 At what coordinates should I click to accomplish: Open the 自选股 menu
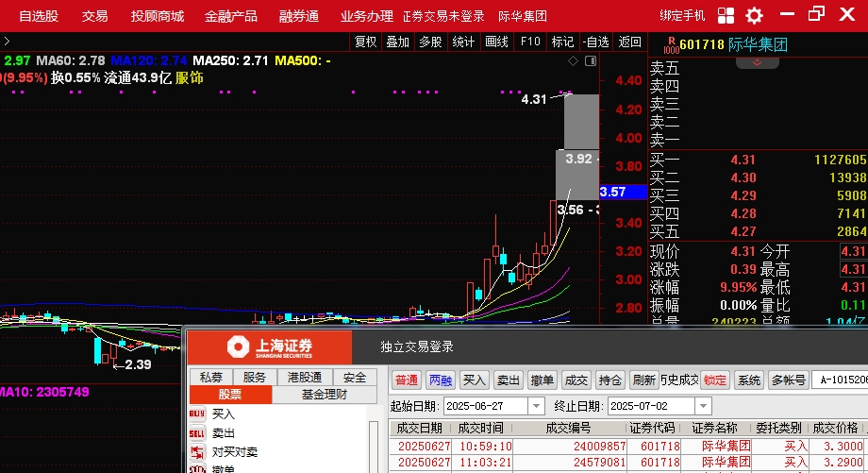39,16
